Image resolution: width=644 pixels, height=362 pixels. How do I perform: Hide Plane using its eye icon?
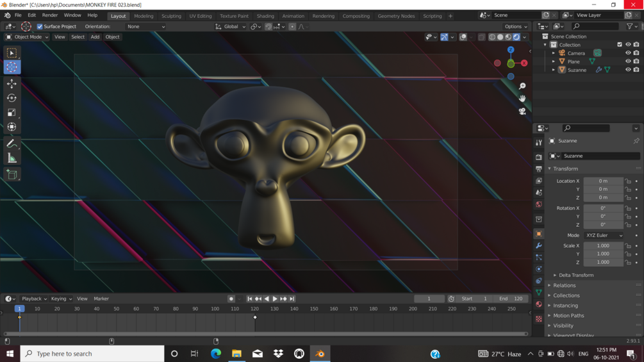point(628,61)
